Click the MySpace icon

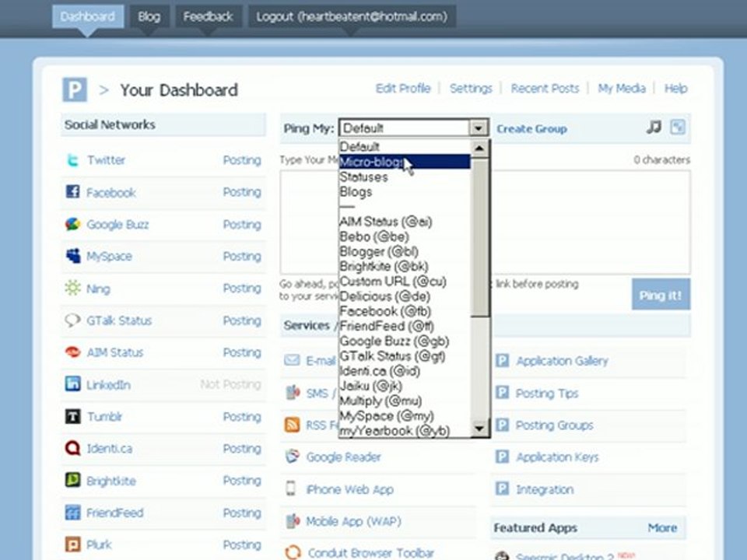tap(72, 256)
